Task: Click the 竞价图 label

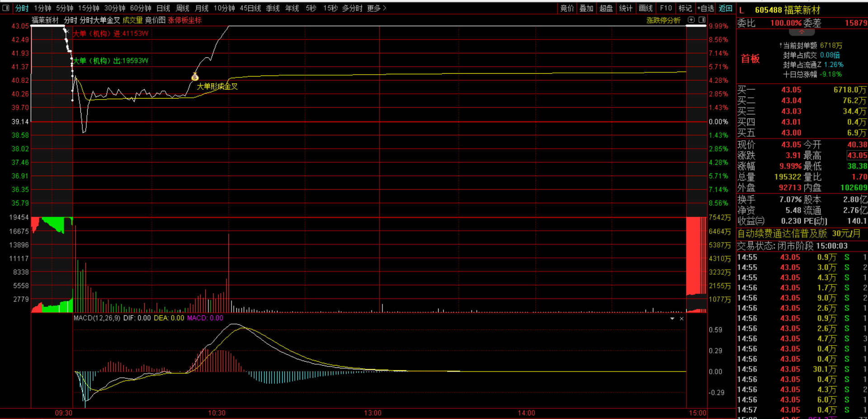Action: (155, 20)
